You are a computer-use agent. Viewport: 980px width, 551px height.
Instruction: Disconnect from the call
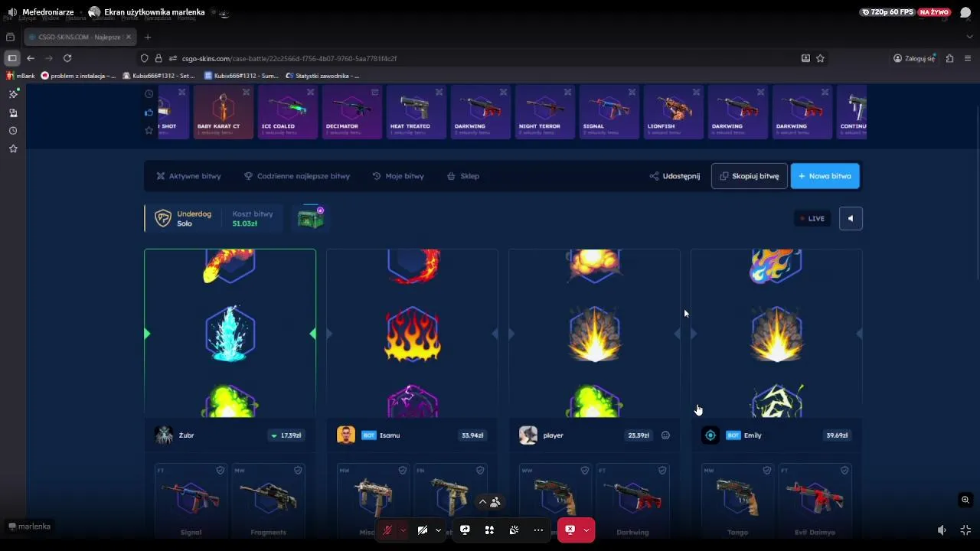pyautogui.click(x=570, y=530)
